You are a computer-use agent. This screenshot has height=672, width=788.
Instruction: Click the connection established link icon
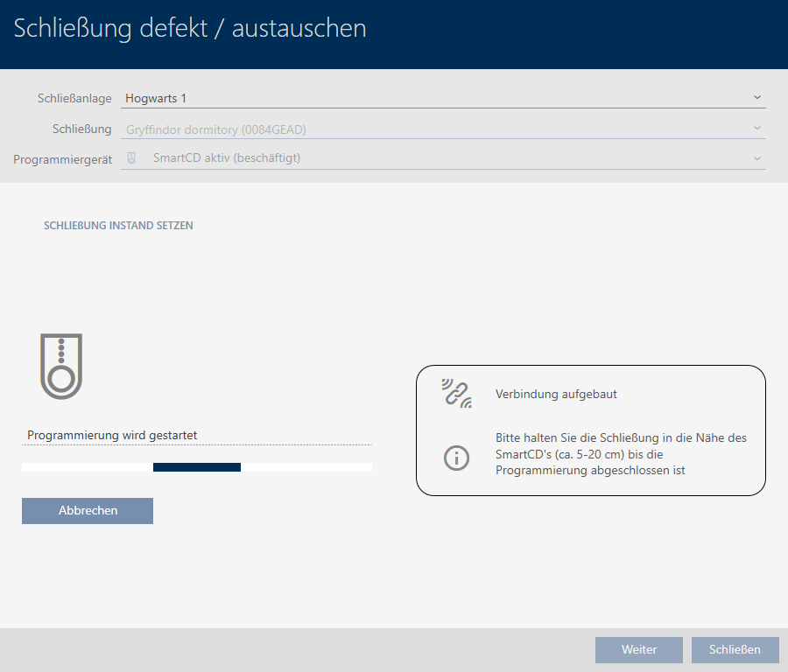tap(456, 395)
